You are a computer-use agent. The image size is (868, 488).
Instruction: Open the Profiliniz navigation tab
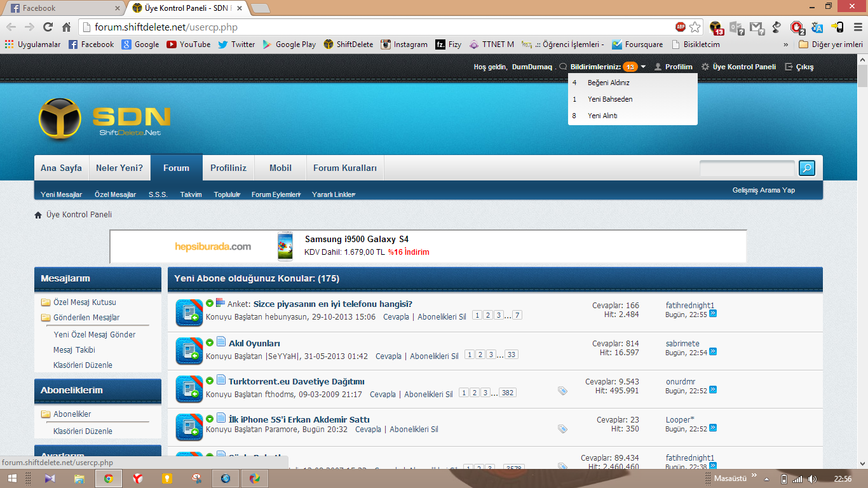coord(229,168)
